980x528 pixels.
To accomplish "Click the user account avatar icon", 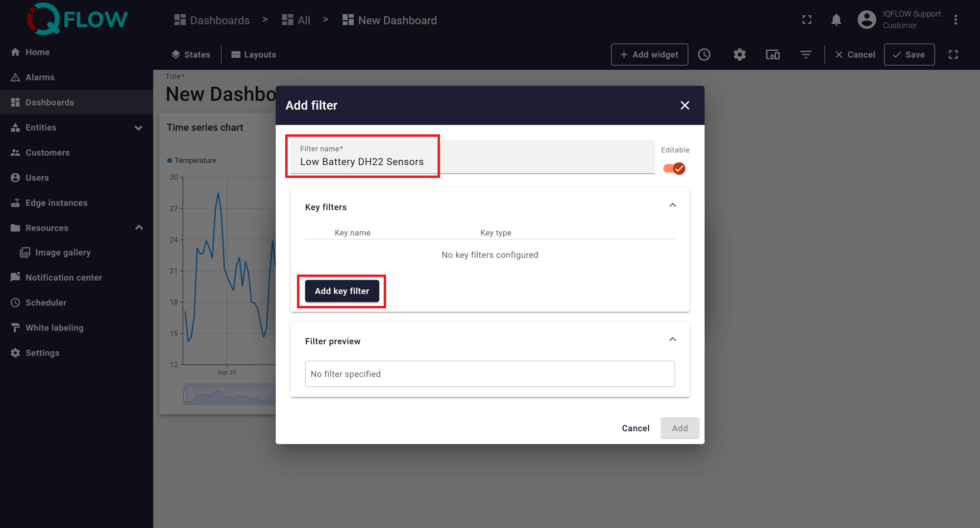I will click(866, 20).
